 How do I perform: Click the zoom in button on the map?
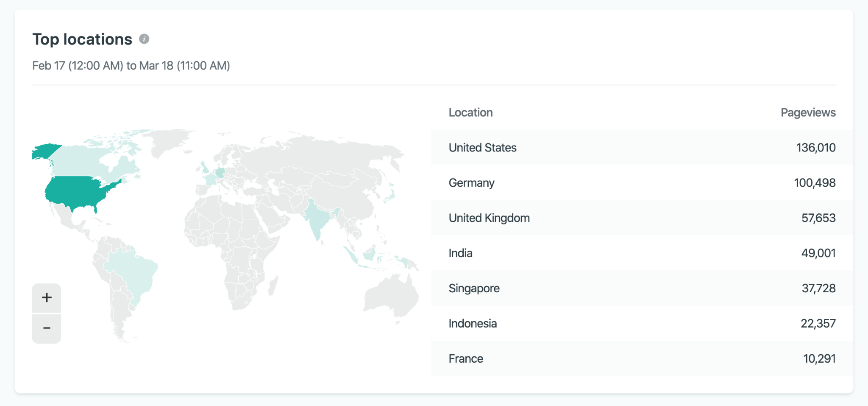click(x=46, y=297)
